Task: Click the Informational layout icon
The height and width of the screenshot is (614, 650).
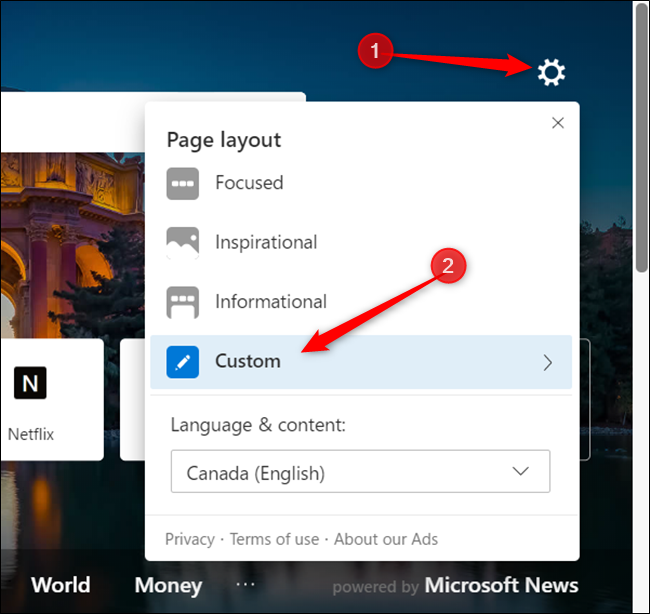Action: point(182,302)
